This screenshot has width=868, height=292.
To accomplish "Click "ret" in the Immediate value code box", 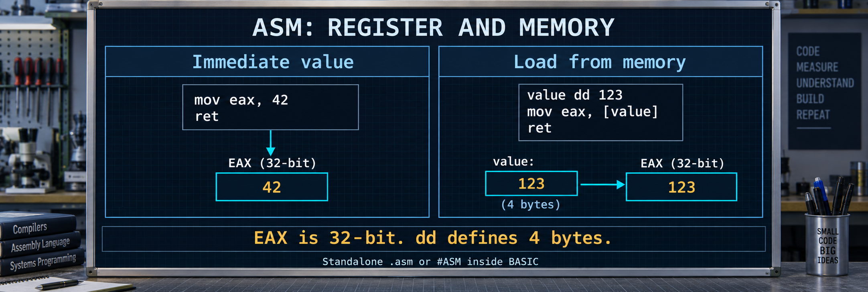I will [207, 116].
